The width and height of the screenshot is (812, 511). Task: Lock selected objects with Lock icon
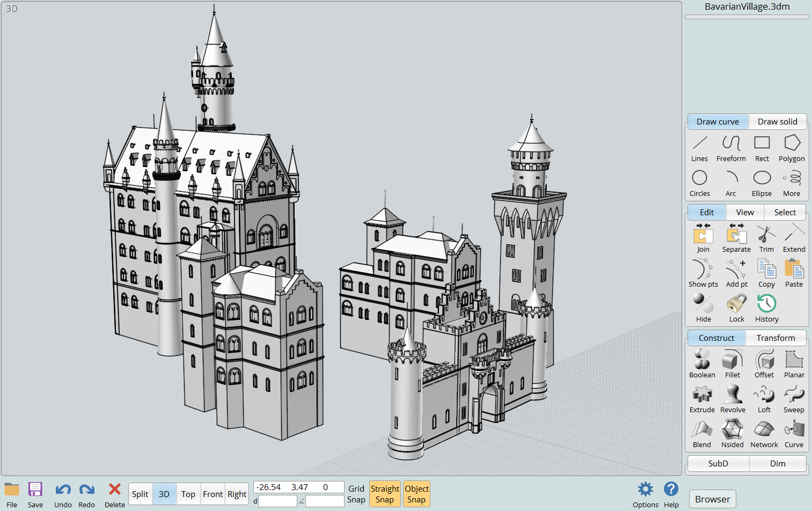[736, 309]
